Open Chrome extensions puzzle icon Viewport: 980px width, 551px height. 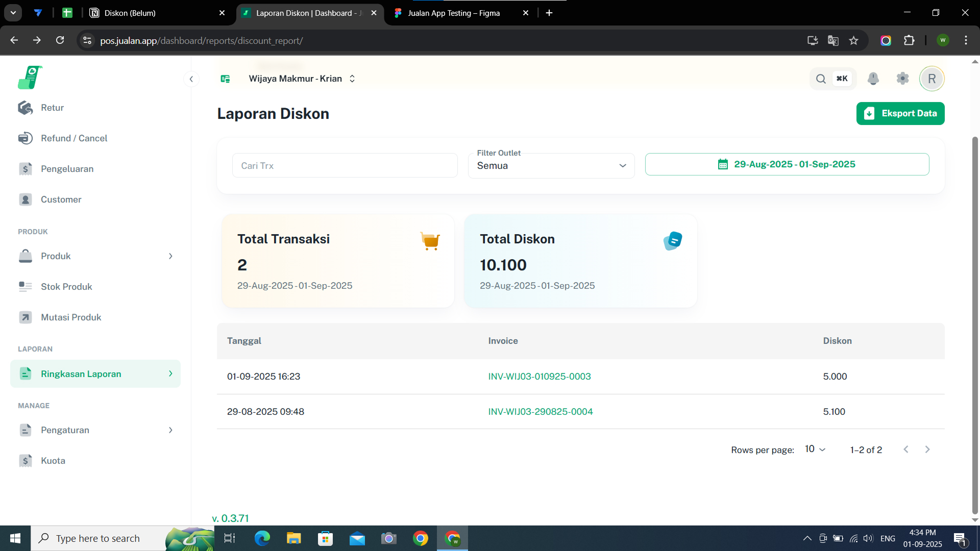909,40
